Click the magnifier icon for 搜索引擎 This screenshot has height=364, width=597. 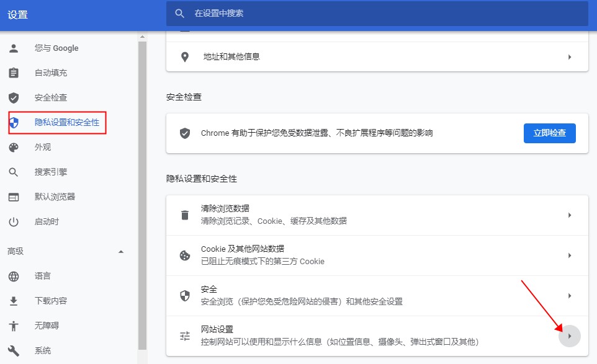[x=14, y=172]
